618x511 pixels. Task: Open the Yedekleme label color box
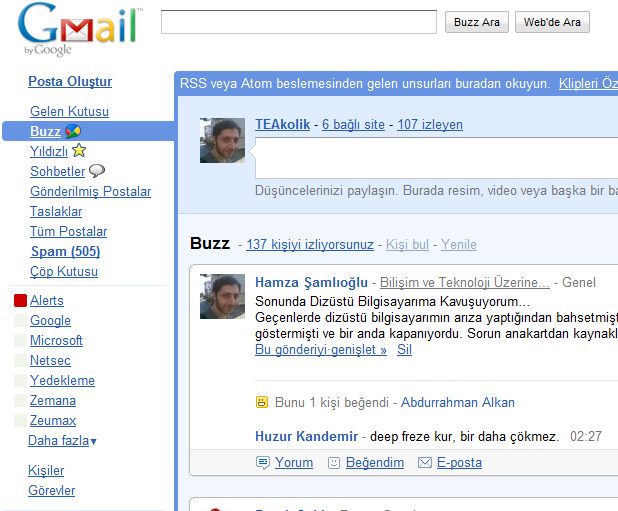tap(20, 380)
